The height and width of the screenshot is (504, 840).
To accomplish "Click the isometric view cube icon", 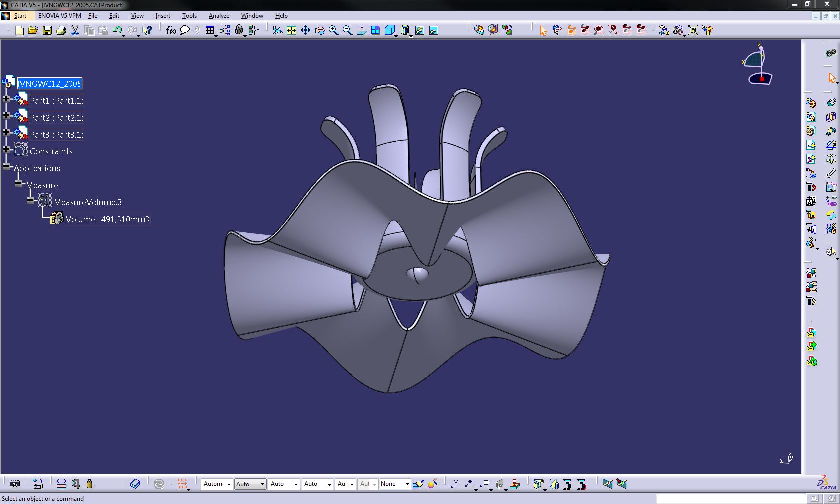I will (390, 31).
